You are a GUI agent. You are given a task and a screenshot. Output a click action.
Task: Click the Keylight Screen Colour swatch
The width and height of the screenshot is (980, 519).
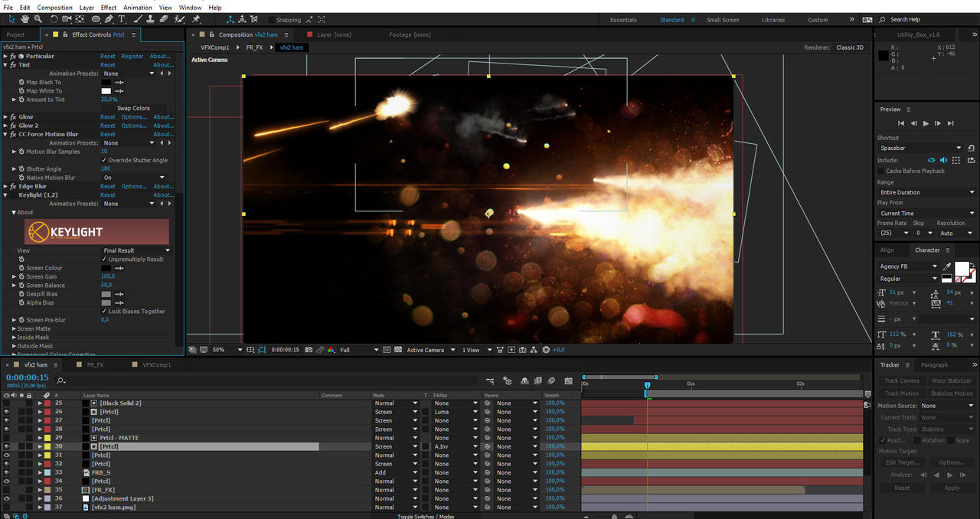point(106,268)
